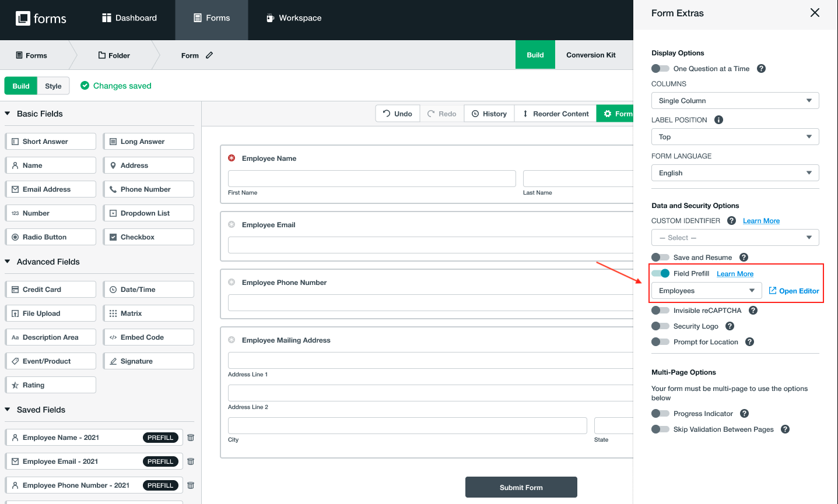Screen dimensions: 838x504
Task: Switch to the Conversion Kit tab
Action: pyautogui.click(x=591, y=55)
